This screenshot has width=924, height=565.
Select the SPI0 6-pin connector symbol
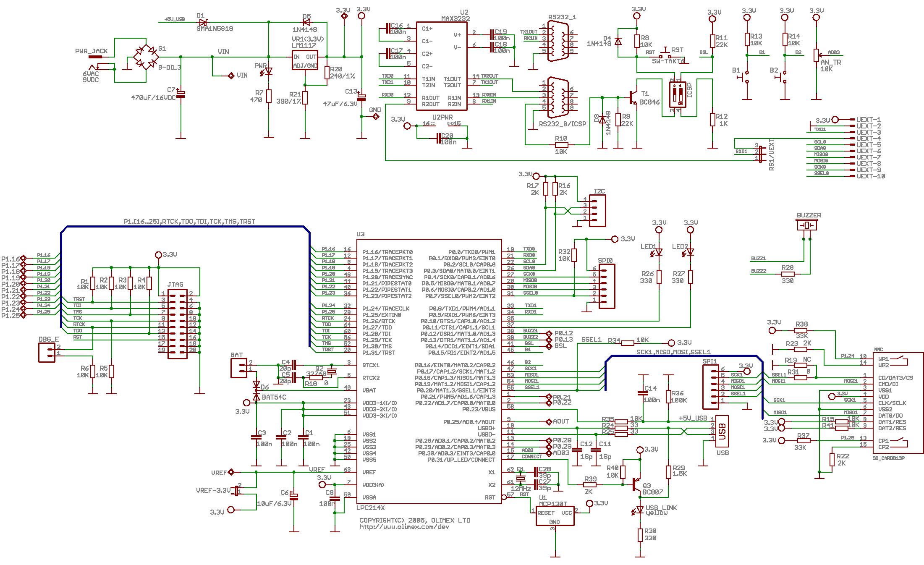[607, 286]
